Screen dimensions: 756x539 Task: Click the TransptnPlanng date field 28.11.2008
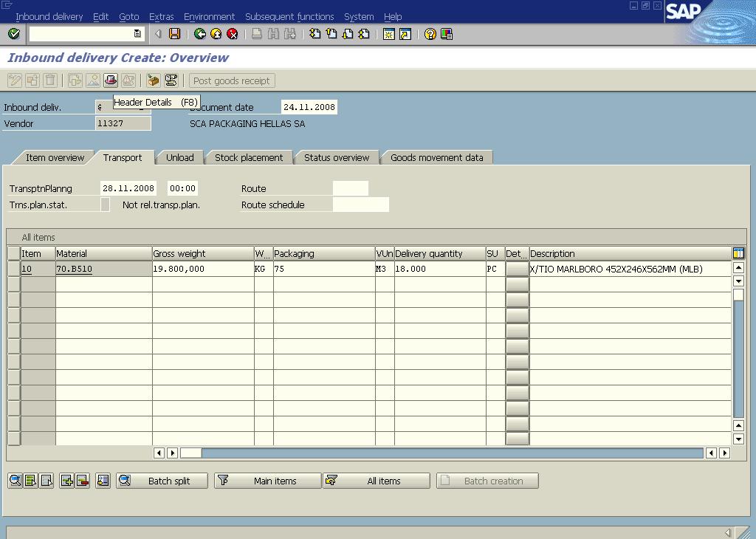coord(128,188)
